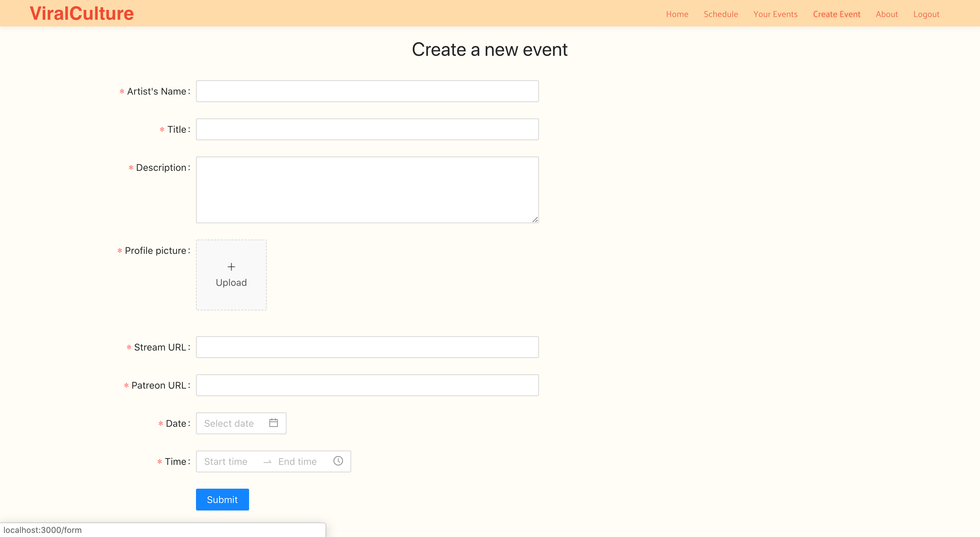
Task: Click the plus icon in Upload box
Action: click(x=231, y=267)
